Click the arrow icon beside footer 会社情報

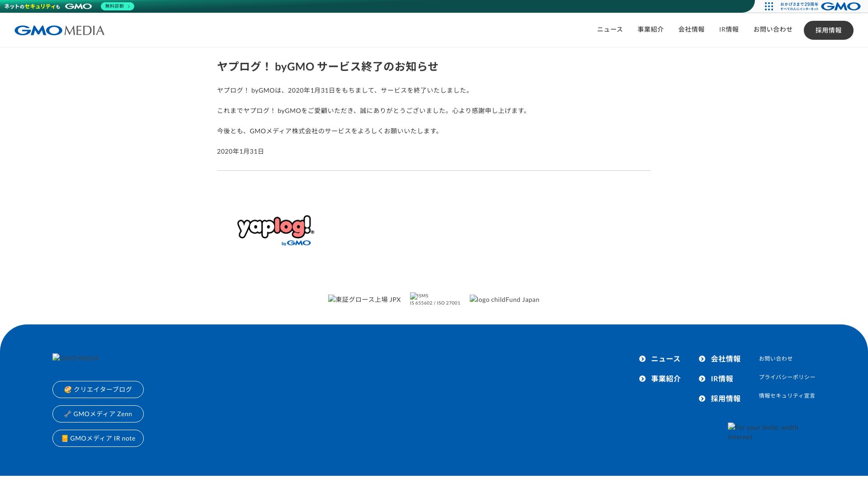click(702, 359)
